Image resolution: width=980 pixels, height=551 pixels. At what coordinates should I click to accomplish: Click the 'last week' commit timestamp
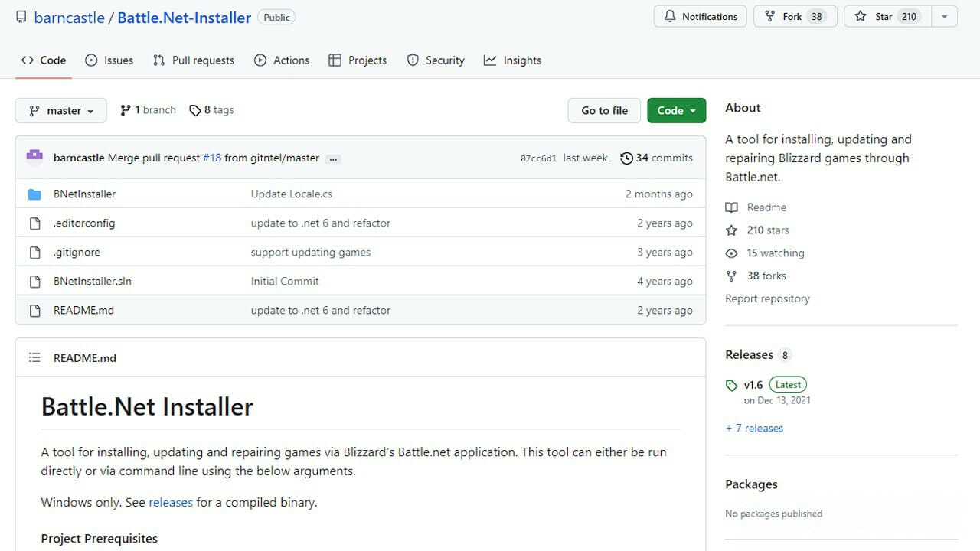585,158
